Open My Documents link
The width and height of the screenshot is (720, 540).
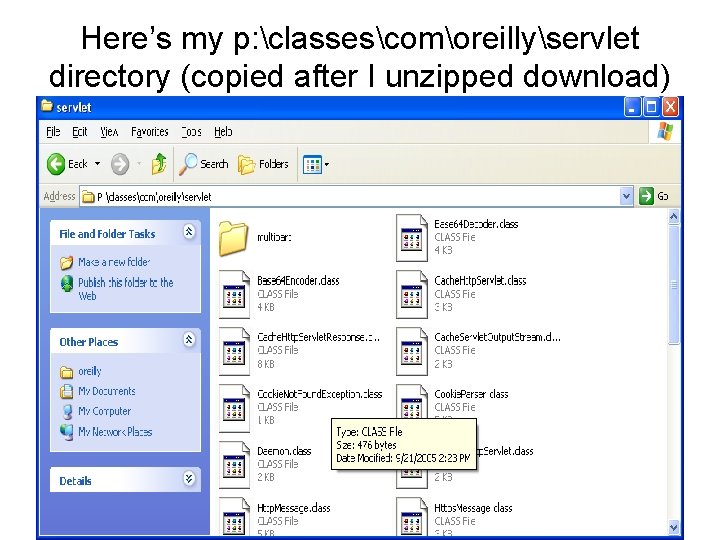pyautogui.click(x=107, y=391)
